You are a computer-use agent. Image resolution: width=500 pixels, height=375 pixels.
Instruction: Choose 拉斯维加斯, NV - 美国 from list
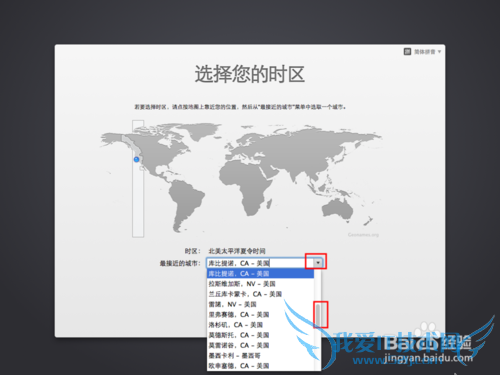point(260,284)
